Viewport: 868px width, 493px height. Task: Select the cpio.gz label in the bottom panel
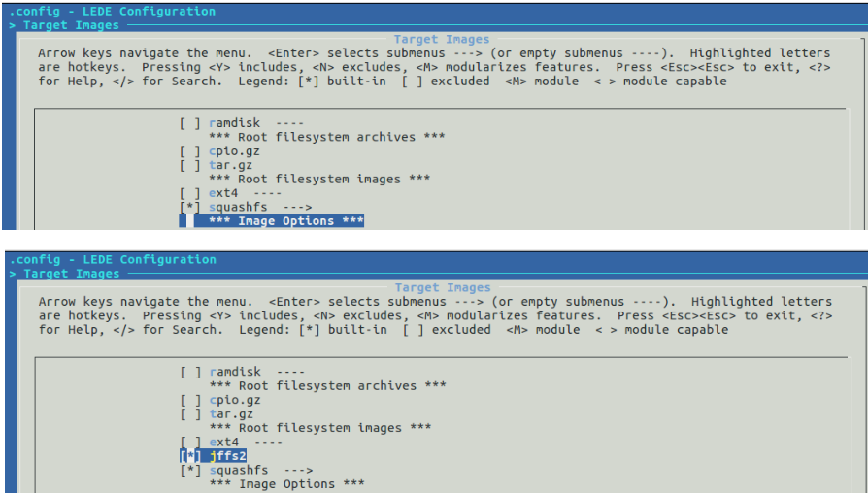pos(235,401)
